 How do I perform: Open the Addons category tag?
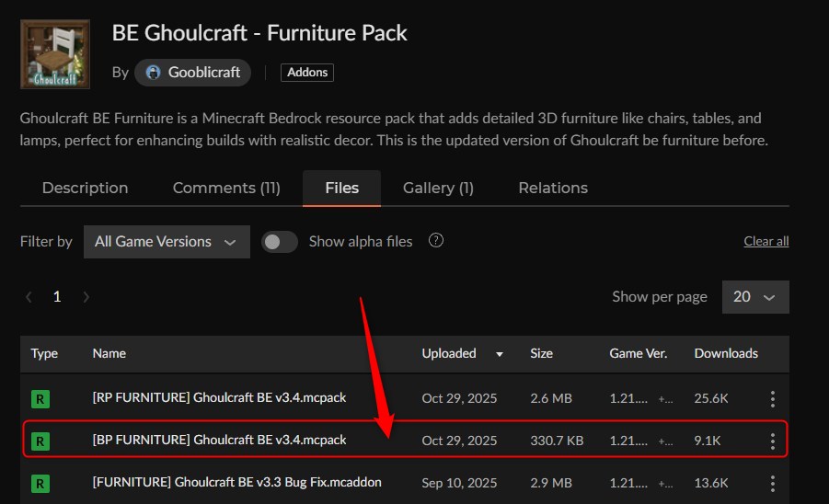point(307,73)
